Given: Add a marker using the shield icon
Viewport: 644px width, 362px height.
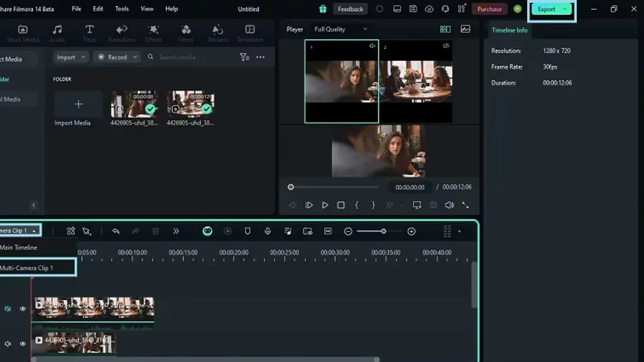Looking at the screenshot, I should coord(247,231).
